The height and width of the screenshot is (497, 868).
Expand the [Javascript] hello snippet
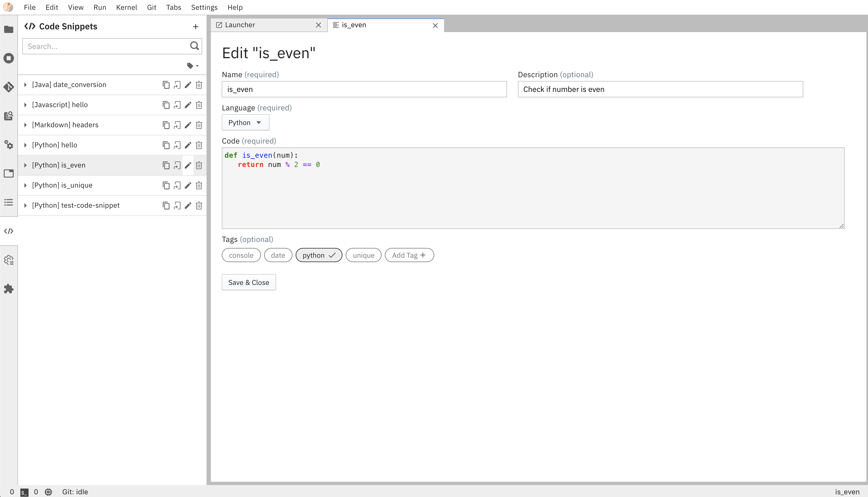(25, 105)
